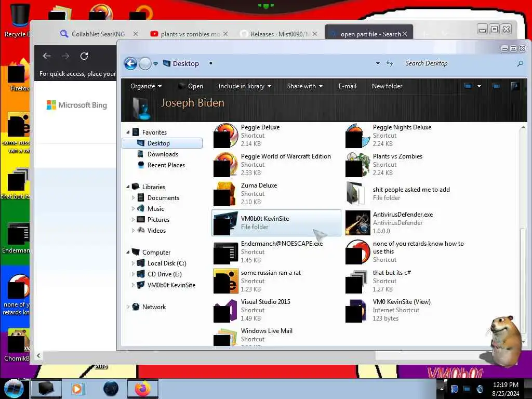The image size is (532, 399).
Task: Select the Plants vs Zombies shortcut icon
Action: pos(357,165)
